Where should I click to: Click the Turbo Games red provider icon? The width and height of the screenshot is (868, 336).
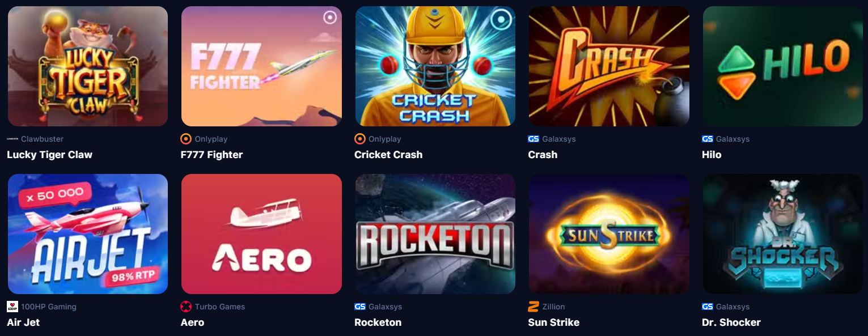point(186,307)
